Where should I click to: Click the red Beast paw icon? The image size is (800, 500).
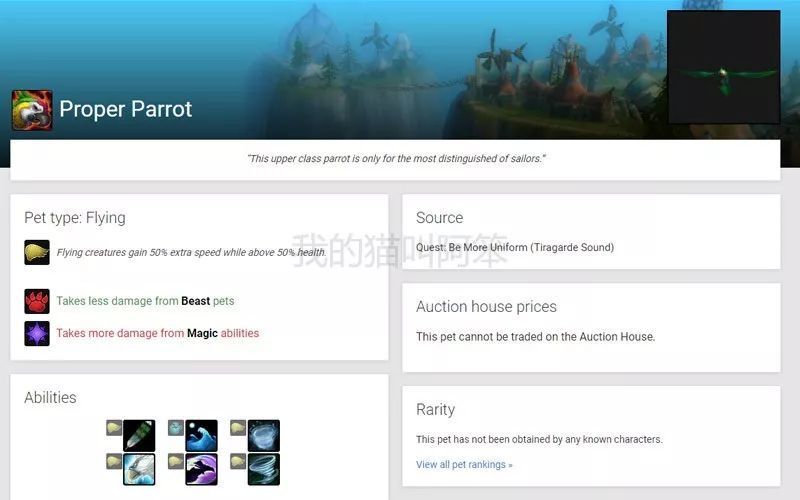(x=37, y=301)
